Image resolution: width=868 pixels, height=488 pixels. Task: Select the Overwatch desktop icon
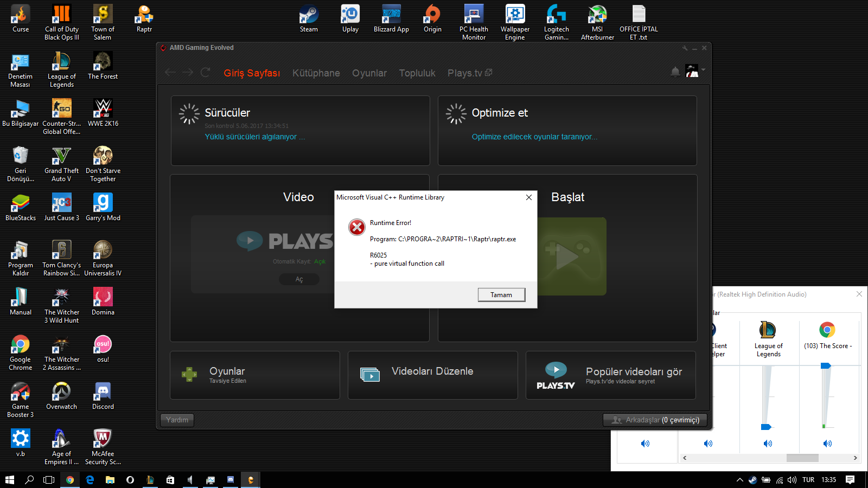[61, 396]
